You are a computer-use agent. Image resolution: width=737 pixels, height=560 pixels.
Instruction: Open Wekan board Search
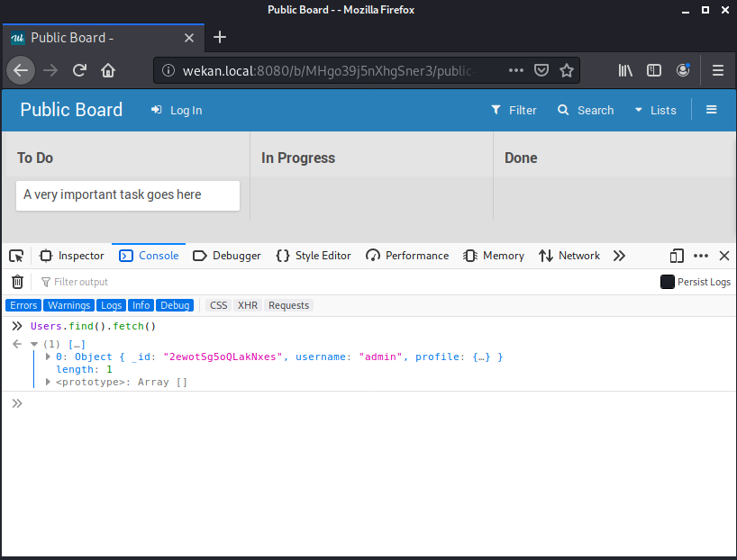[586, 110]
